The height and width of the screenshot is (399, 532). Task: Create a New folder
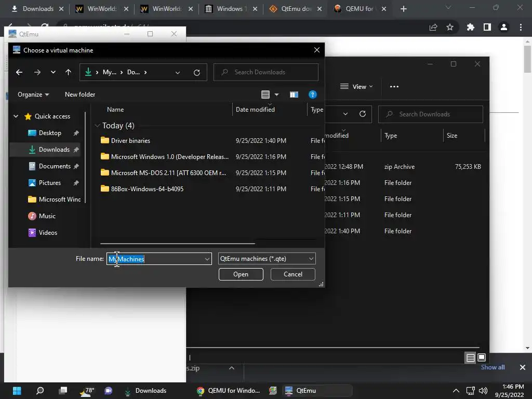(x=80, y=95)
